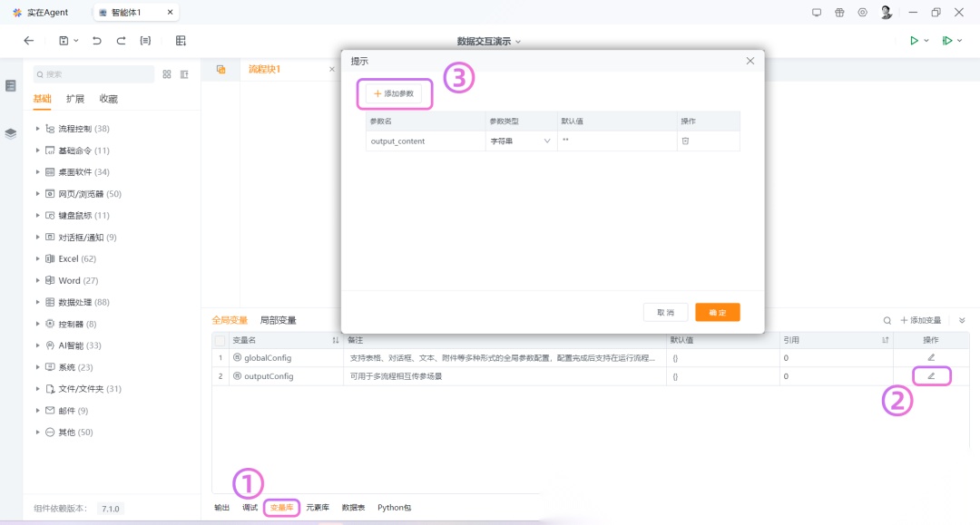Confirm with the 确定 button
The height and width of the screenshot is (525, 980).
click(x=718, y=312)
